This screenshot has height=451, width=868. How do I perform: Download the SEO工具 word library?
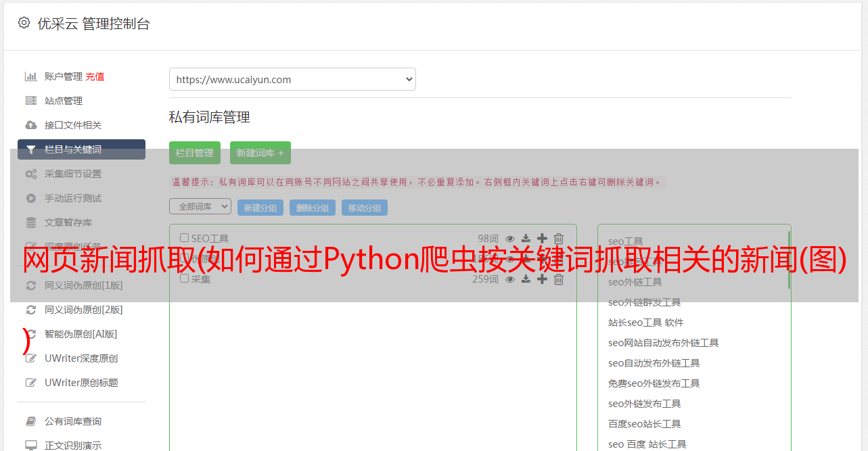(526, 239)
